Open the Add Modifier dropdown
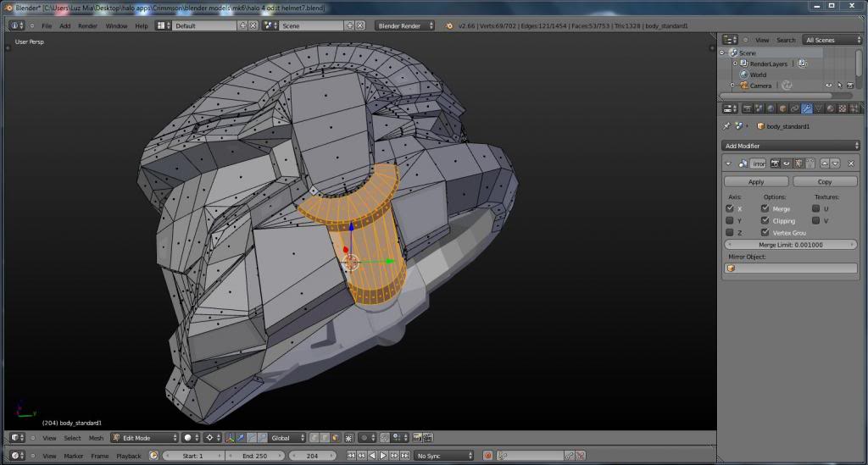The height and width of the screenshot is (465, 868). 791,146
